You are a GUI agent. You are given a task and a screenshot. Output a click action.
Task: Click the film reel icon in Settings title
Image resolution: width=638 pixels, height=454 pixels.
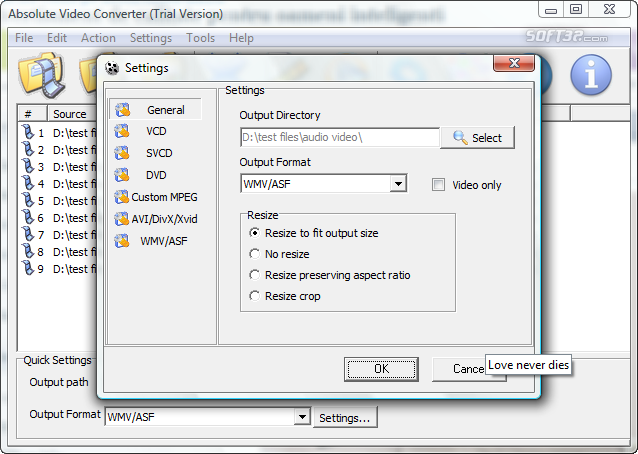[111, 68]
